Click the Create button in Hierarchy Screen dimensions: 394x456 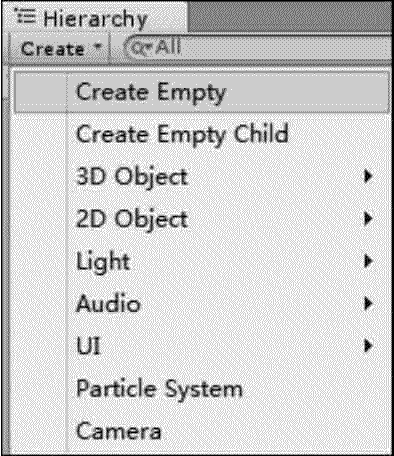60,49
